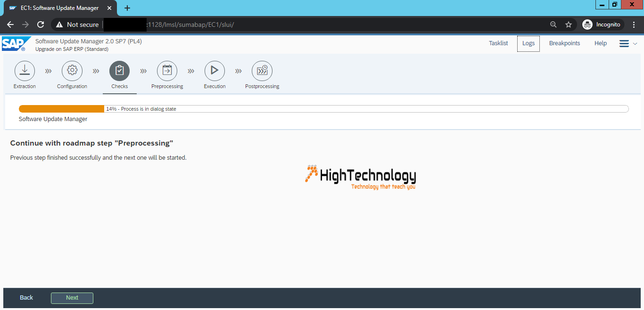Click the Extraction roadmap step icon
Screen dimensions: 644x310
pos(25,71)
